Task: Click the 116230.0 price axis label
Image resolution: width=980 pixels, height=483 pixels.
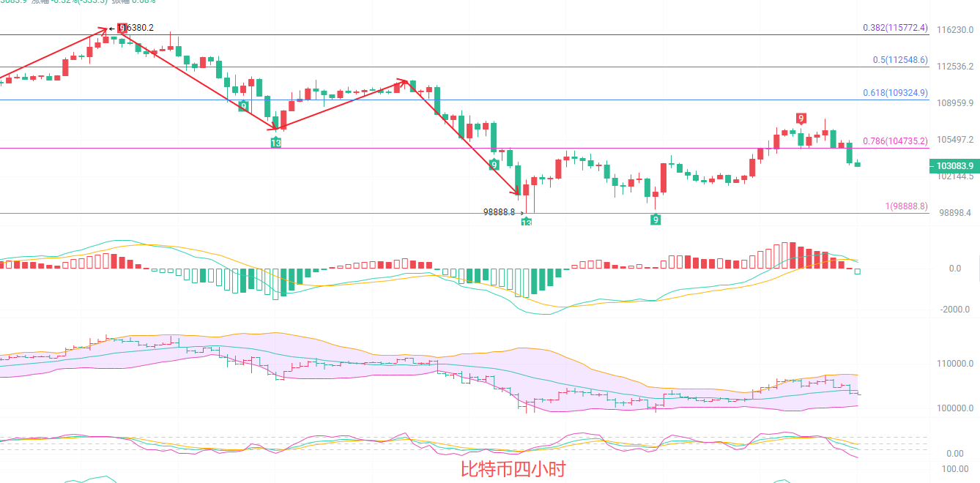Action: coord(955,30)
